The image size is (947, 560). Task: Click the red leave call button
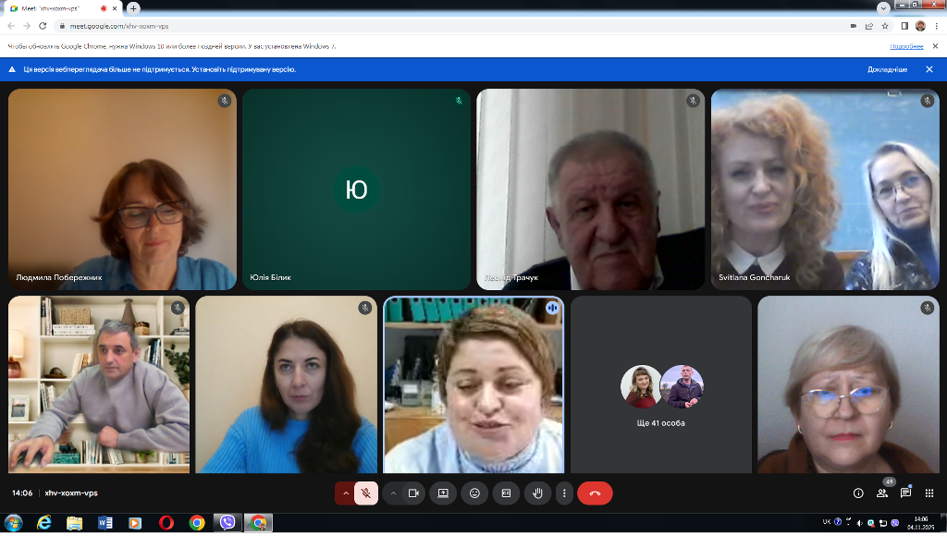coord(595,493)
